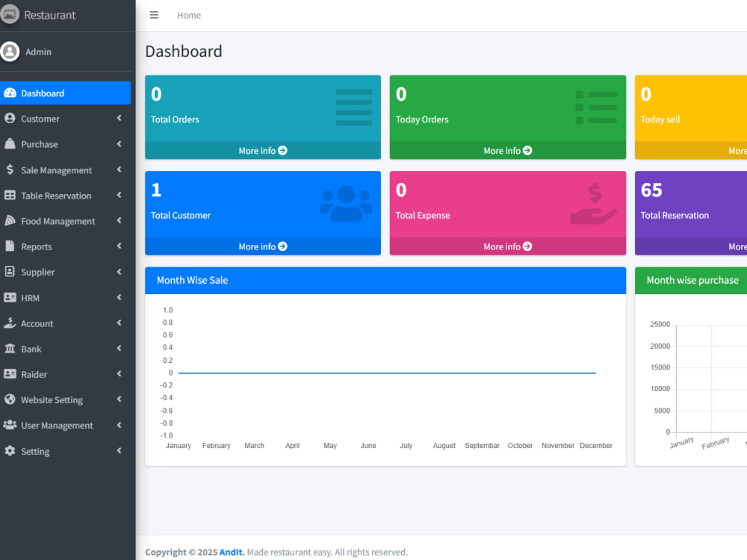
Task: Open the Website Setting menu label
Action: coord(52,400)
